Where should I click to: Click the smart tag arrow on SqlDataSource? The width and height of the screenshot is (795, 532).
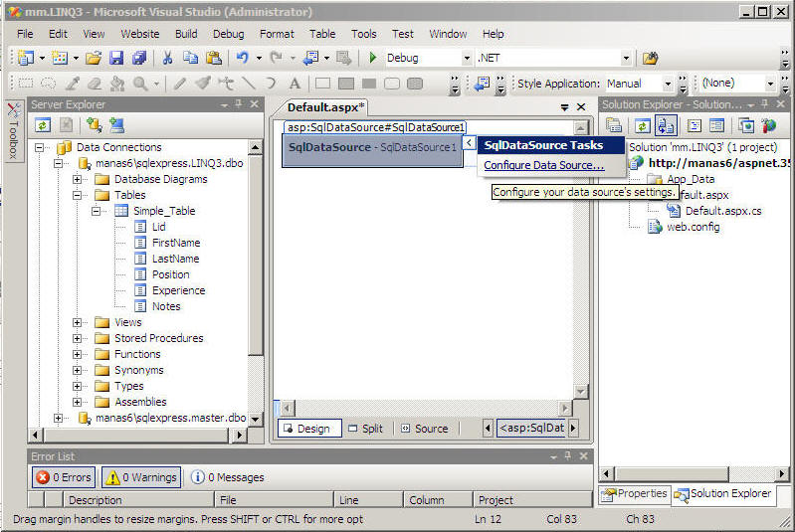[x=469, y=143]
